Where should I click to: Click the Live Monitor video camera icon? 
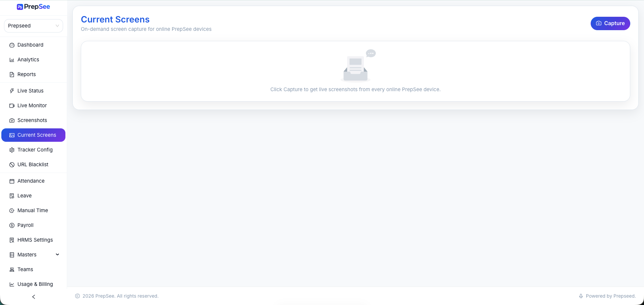coord(12,106)
